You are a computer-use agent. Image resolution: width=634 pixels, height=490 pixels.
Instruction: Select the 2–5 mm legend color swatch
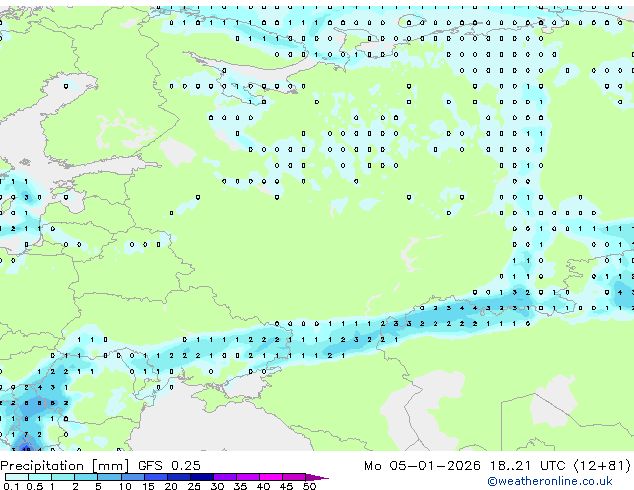(x=87, y=477)
